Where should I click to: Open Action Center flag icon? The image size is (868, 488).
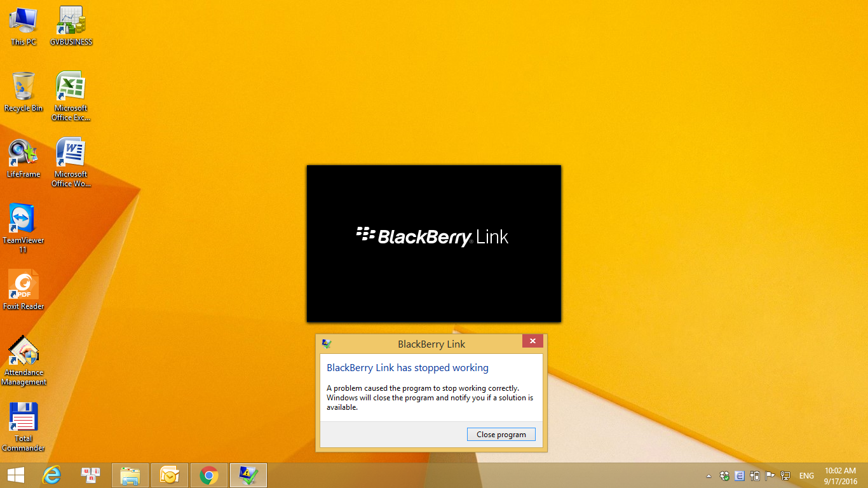[x=770, y=475]
